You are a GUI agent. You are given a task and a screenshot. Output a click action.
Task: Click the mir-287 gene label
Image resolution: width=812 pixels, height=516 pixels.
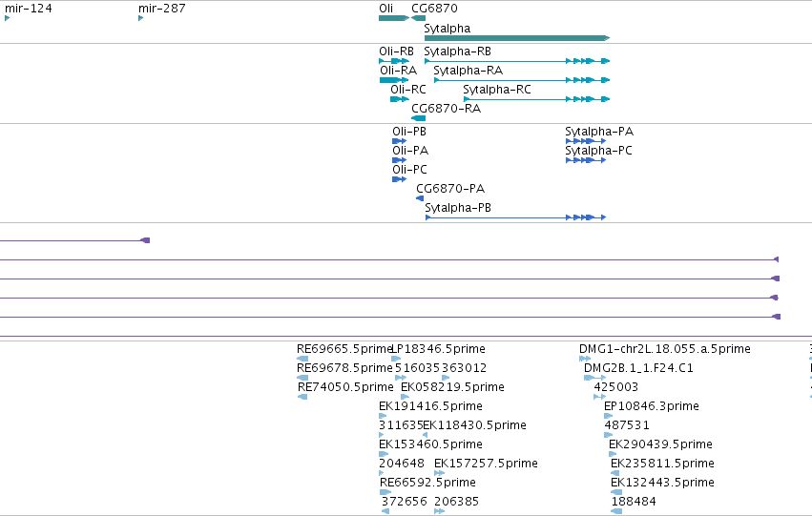(x=161, y=9)
